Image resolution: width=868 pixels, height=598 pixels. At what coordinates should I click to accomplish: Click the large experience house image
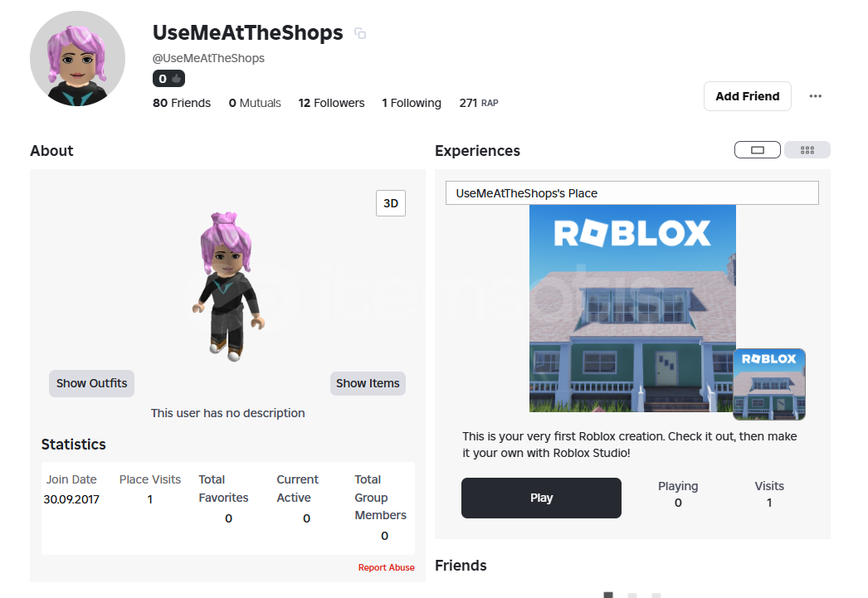tap(632, 309)
